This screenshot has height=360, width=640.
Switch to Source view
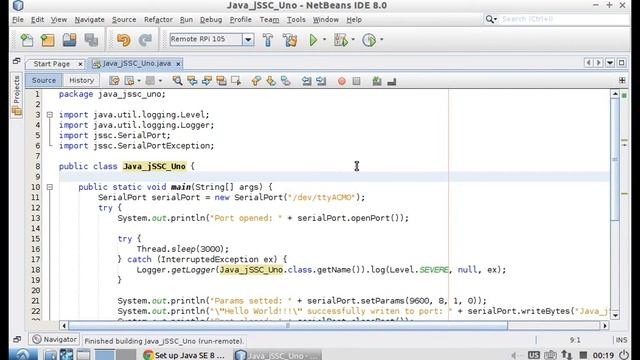(44, 80)
